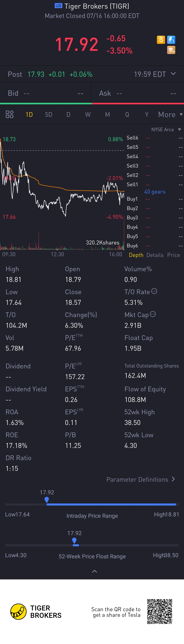Select the 5D chart tab
Viewport: 184px width, 644px height.
(49, 115)
